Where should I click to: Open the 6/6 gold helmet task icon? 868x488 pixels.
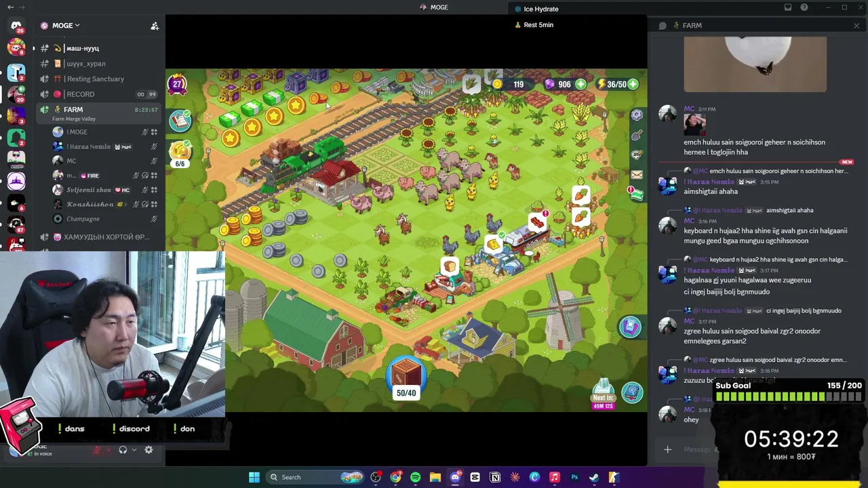(x=180, y=154)
